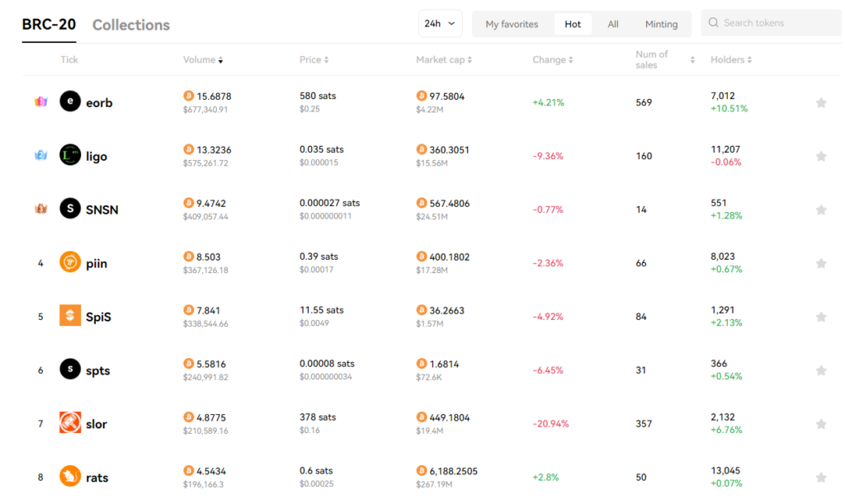Click the SpiS token logo icon

click(x=70, y=316)
